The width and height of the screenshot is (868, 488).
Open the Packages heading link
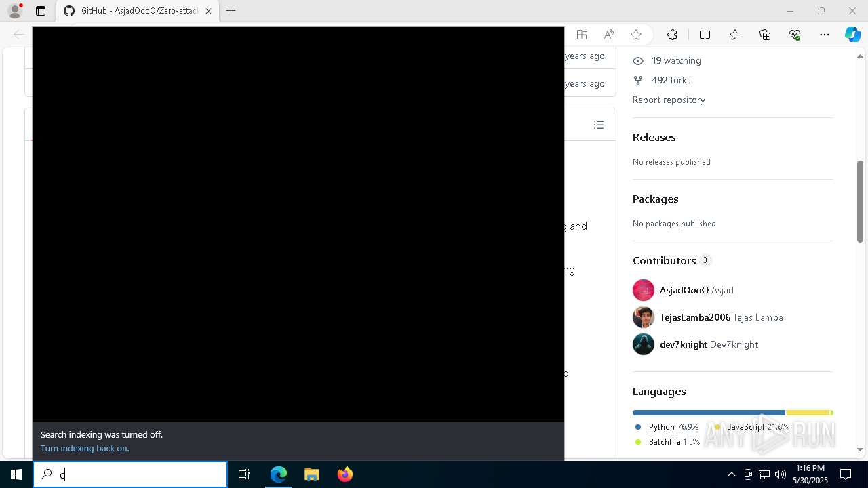pos(655,199)
